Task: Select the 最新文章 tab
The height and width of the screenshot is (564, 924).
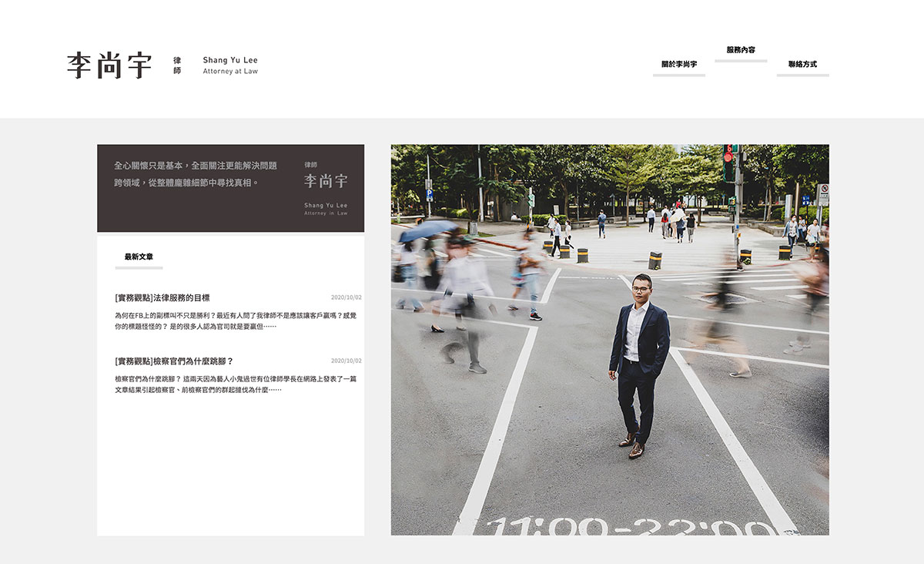Action: (139, 257)
